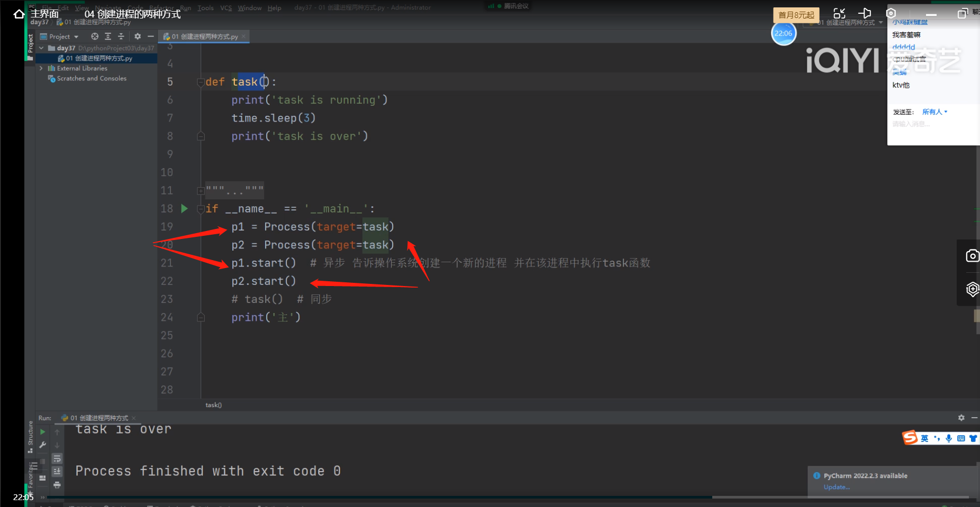Close the editor tab 01 创建进程两种方式.py
The width and height of the screenshot is (980, 507).
point(243,36)
